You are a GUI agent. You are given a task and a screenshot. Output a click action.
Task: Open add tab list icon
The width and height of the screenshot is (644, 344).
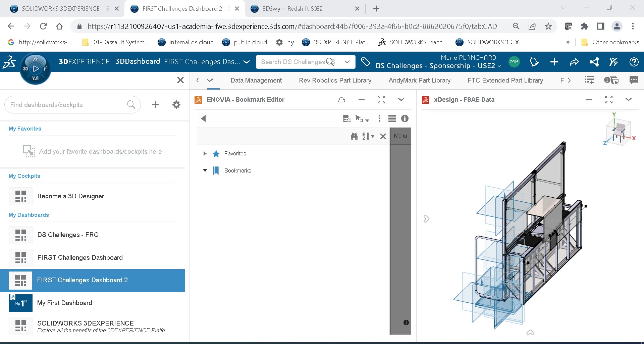589,80
